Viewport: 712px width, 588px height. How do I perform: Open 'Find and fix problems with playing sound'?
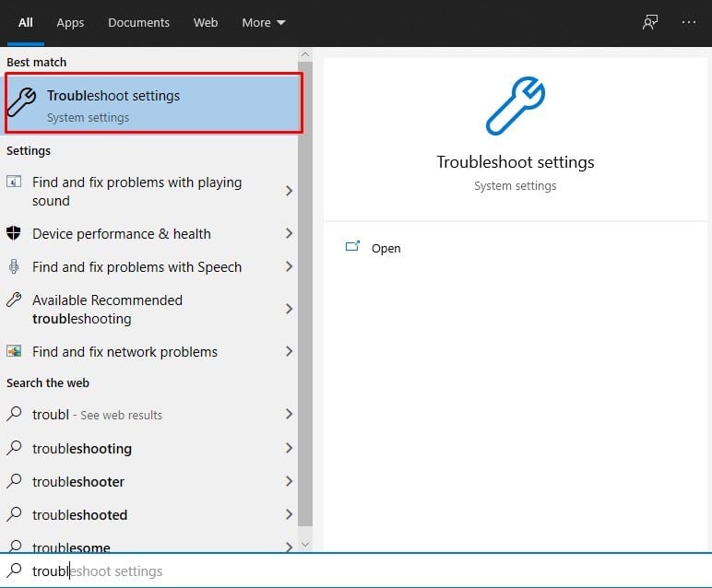(148, 191)
